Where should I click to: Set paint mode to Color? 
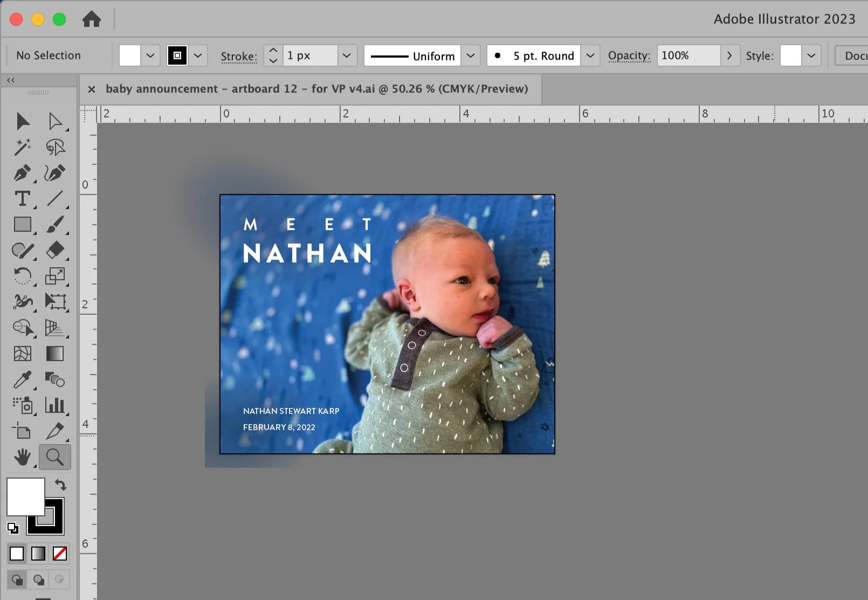(17, 554)
